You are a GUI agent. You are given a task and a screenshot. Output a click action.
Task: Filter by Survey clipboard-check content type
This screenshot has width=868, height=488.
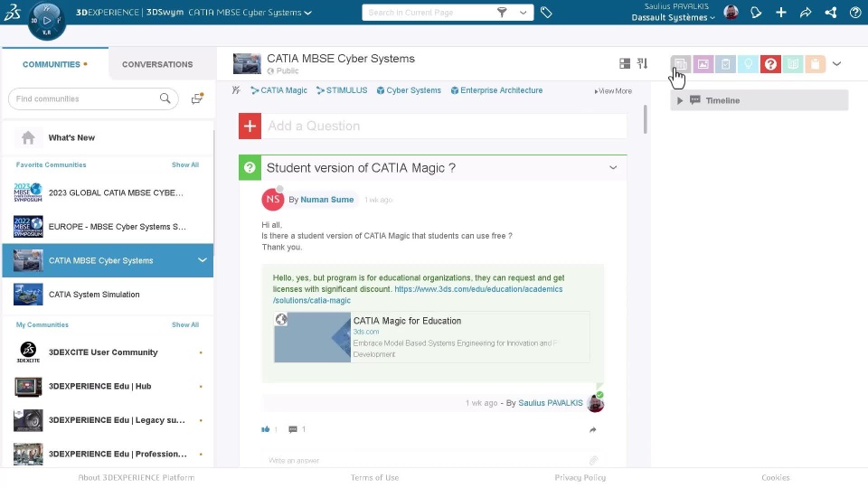pyautogui.click(x=725, y=64)
